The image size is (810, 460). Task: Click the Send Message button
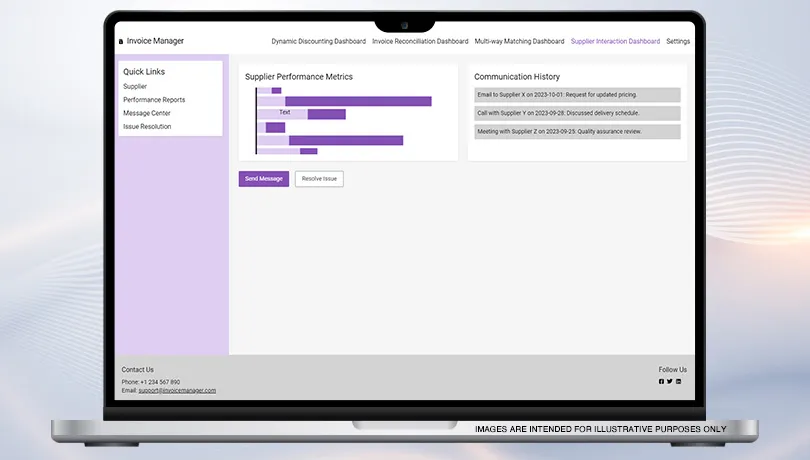pyautogui.click(x=264, y=179)
